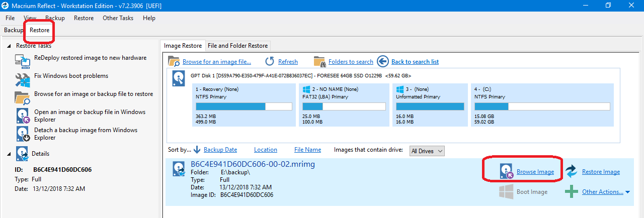Click the unformatted partition 3 usage bar

[x=430, y=106]
